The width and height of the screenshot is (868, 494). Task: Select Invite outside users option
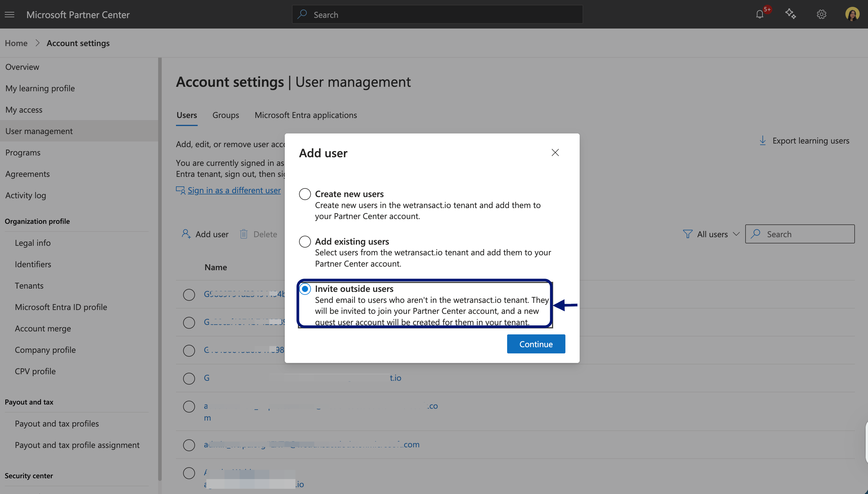click(x=305, y=289)
